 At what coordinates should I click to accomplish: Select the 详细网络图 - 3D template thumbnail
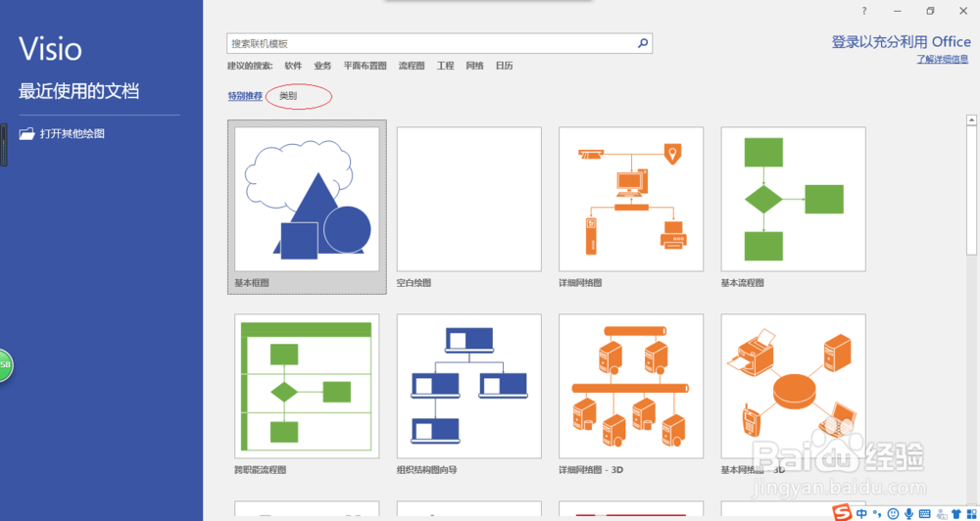click(x=631, y=386)
